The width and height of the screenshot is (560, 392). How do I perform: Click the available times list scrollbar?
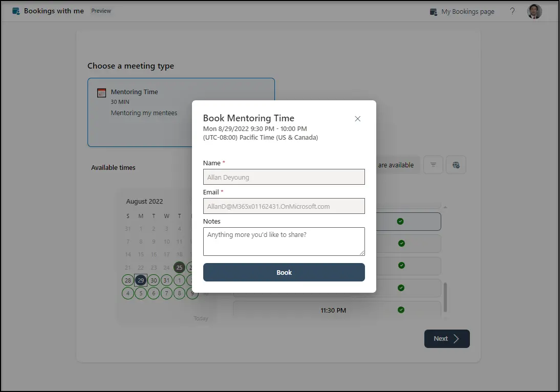(x=445, y=297)
